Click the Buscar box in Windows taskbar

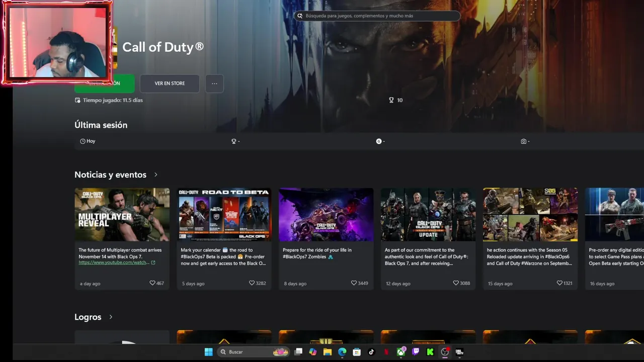[x=254, y=352]
